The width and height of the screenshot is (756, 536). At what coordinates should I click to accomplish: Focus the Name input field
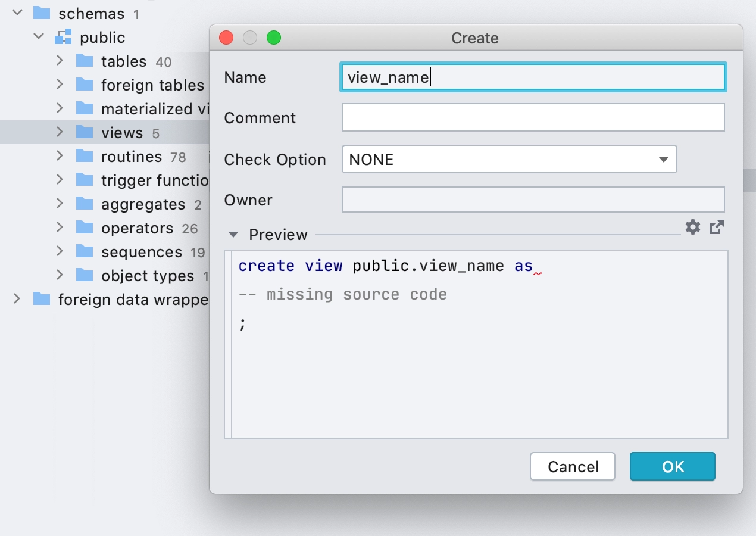(533, 77)
